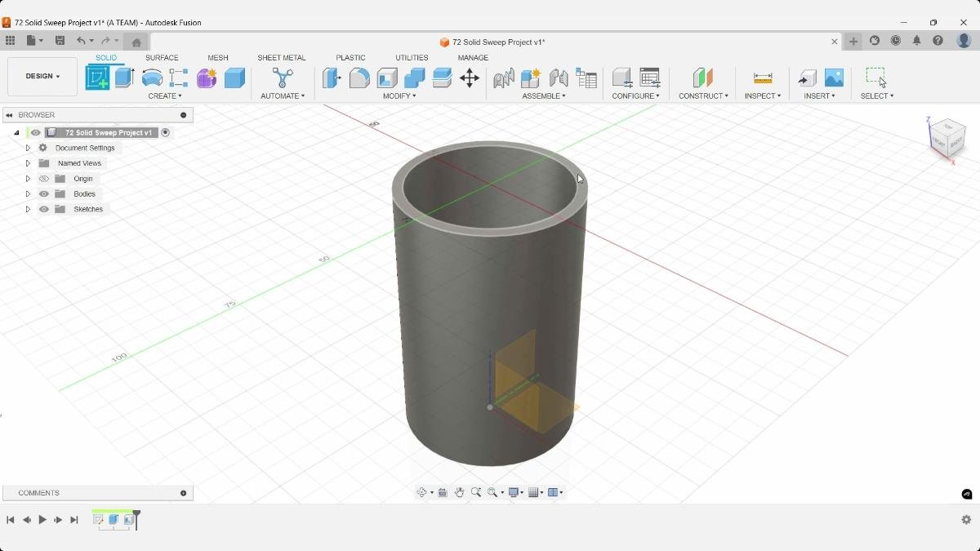Jump to the timeline end
The width and height of the screenshot is (980, 551).
[x=74, y=520]
